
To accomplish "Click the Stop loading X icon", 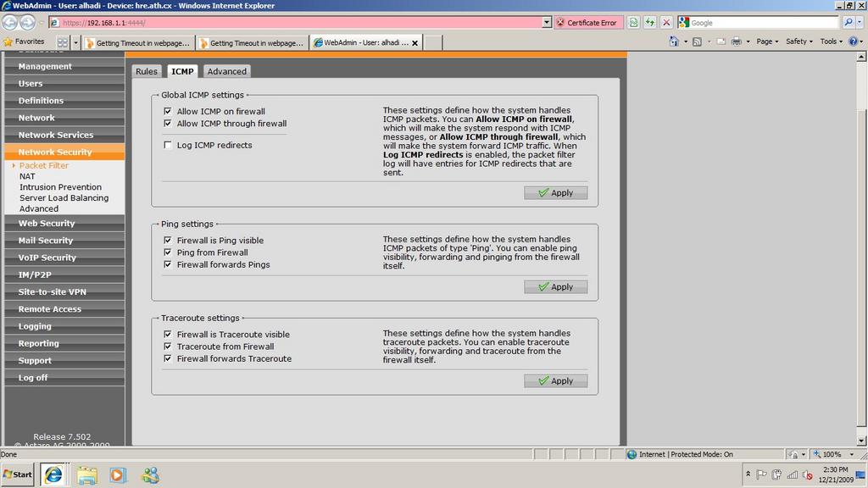I will [666, 23].
